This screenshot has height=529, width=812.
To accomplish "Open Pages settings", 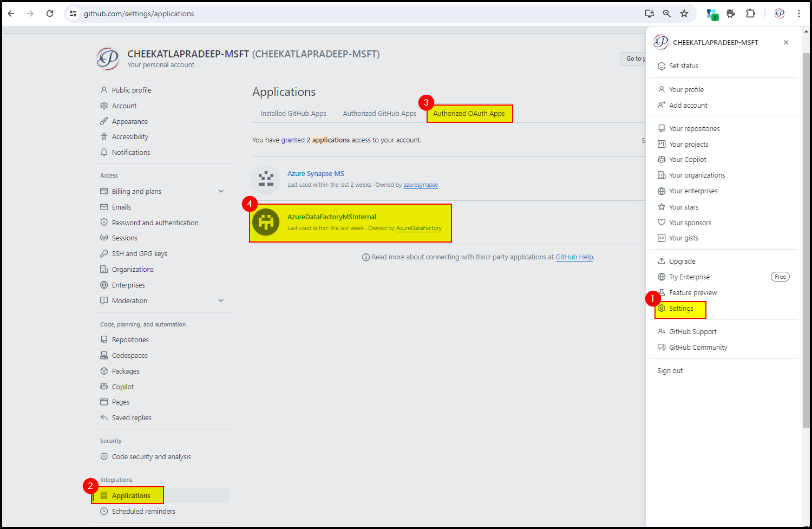I will tap(121, 402).
